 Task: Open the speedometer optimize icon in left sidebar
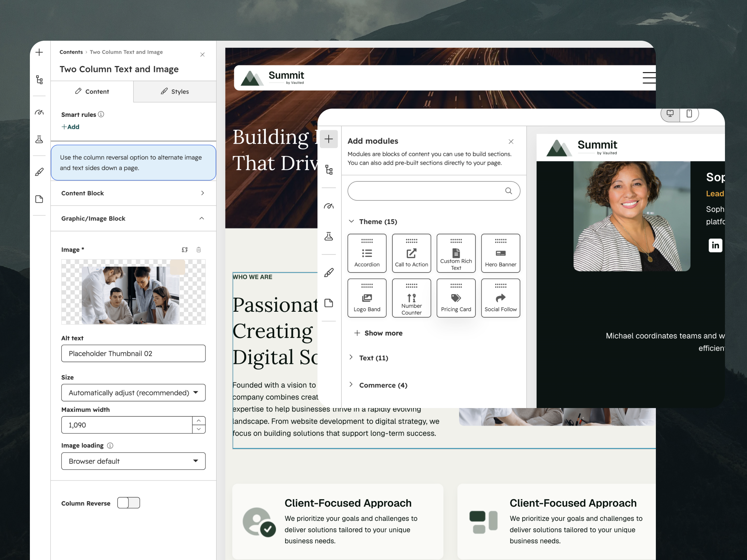(39, 112)
